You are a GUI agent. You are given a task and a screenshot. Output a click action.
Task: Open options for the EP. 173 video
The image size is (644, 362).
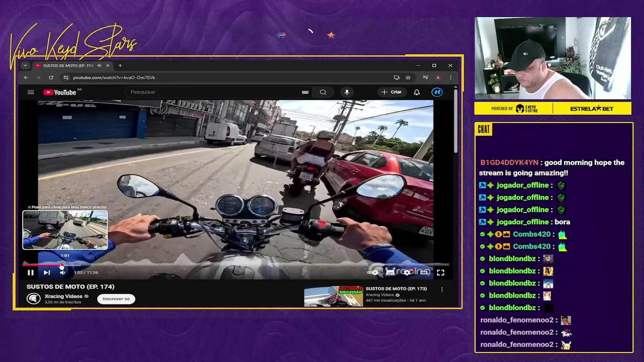pyautogui.click(x=442, y=290)
